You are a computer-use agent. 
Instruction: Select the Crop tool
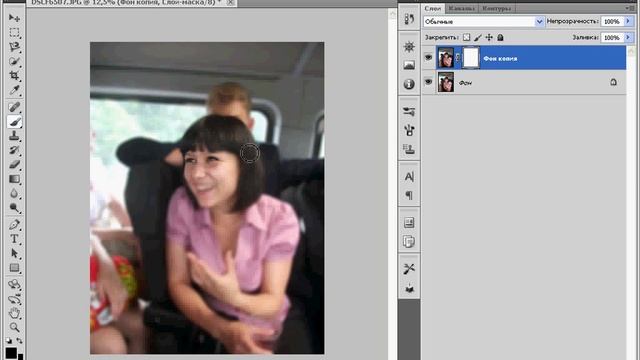14,76
